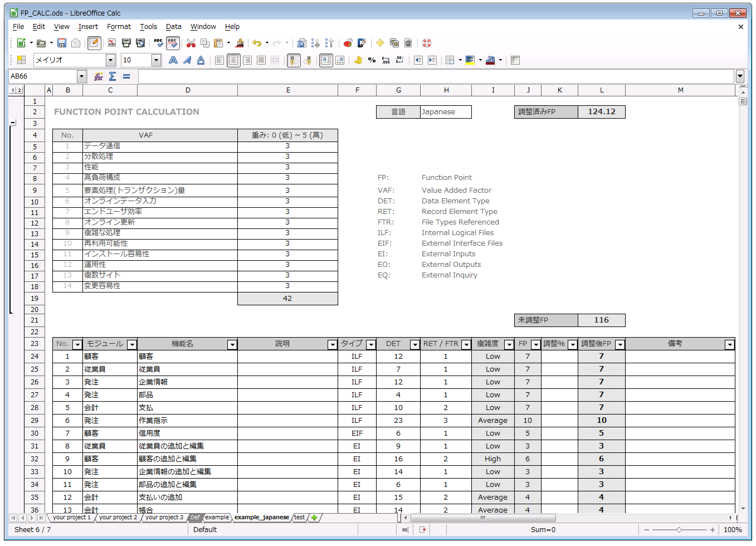Collapse the row outline group
Viewport: 756px width, 546px height.
coord(12,123)
